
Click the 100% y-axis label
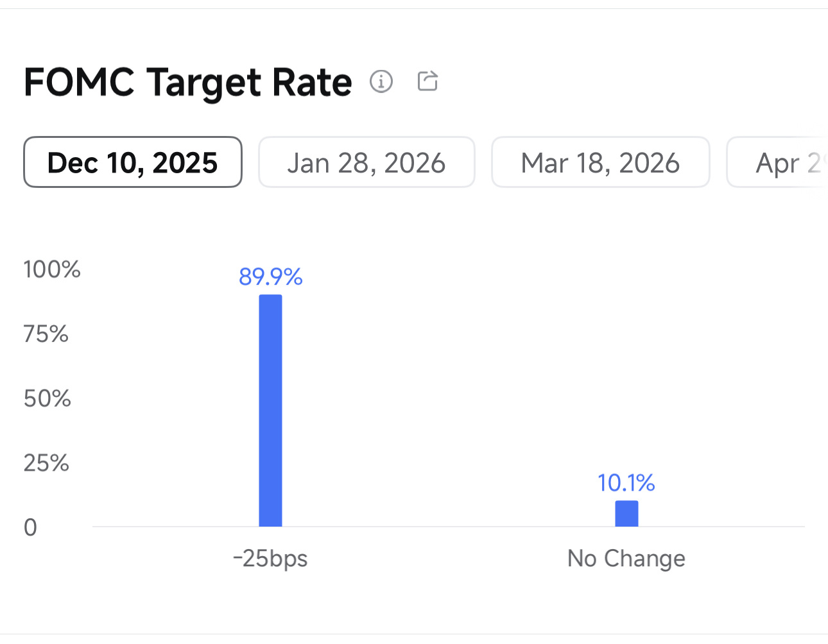52,269
